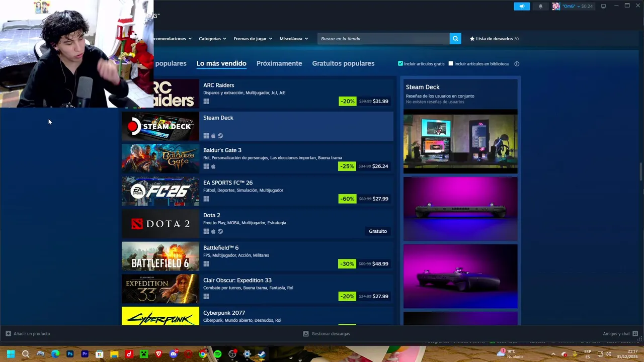View first Steam Deck preview screenshot
This screenshot has height=362, width=644.
460,141
